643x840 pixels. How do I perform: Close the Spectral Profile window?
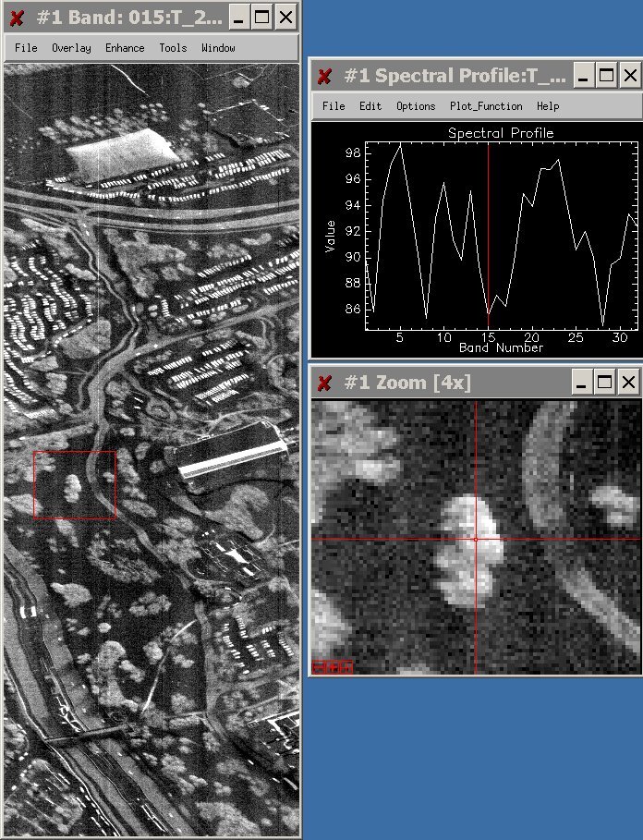(630, 76)
